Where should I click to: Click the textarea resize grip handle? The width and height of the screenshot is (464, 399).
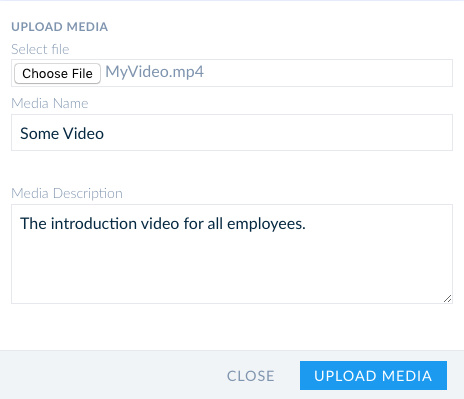tap(447, 299)
